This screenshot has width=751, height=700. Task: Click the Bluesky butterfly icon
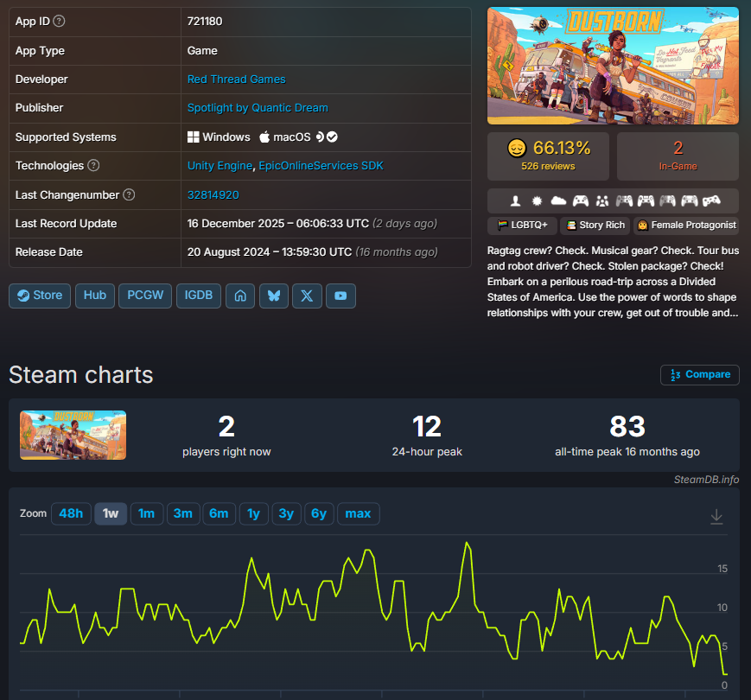pos(273,296)
